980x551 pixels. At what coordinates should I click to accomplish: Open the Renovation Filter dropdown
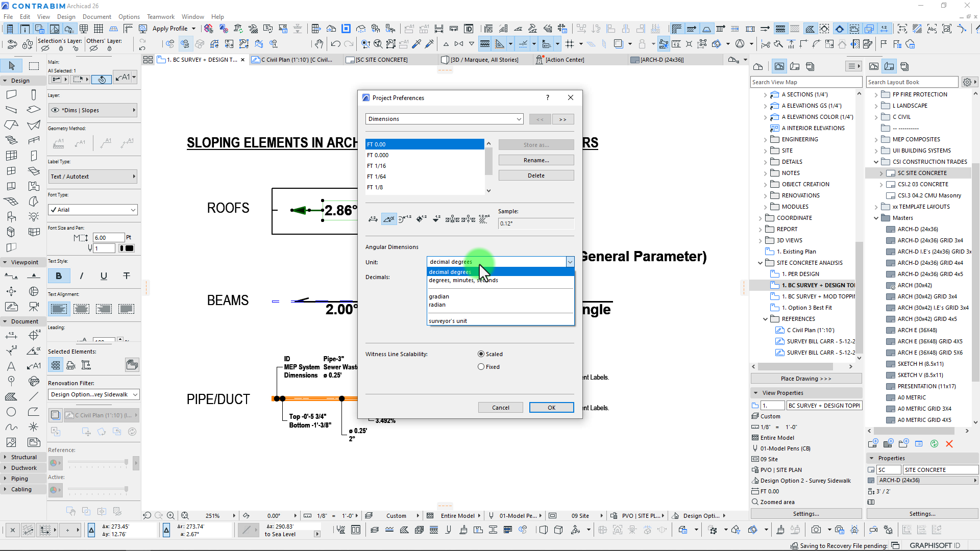pos(94,394)
